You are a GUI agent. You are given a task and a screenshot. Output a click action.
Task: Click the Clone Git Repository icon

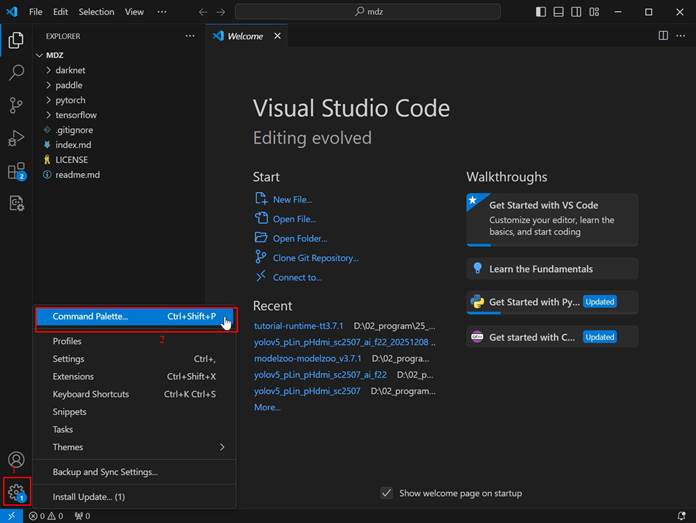[261, 257]
